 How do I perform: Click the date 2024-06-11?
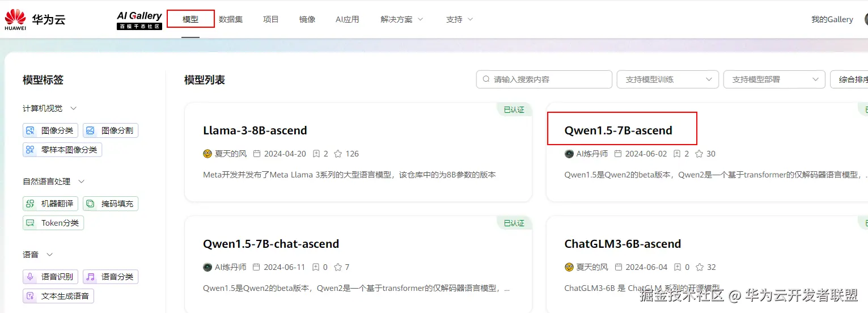tap(285, 267)
